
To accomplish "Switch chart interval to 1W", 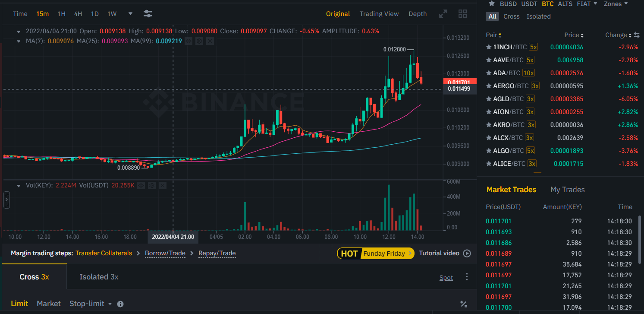I will click(x=112, y=14).
